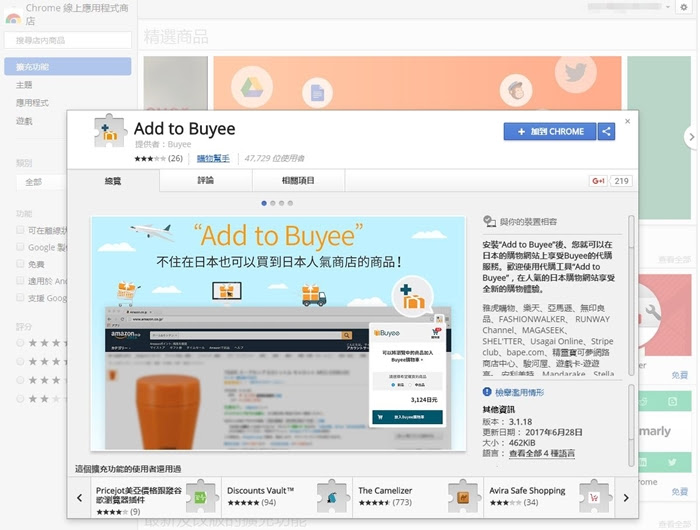Click the Avira Safe Shopping extension icon

tap(594, 497)
